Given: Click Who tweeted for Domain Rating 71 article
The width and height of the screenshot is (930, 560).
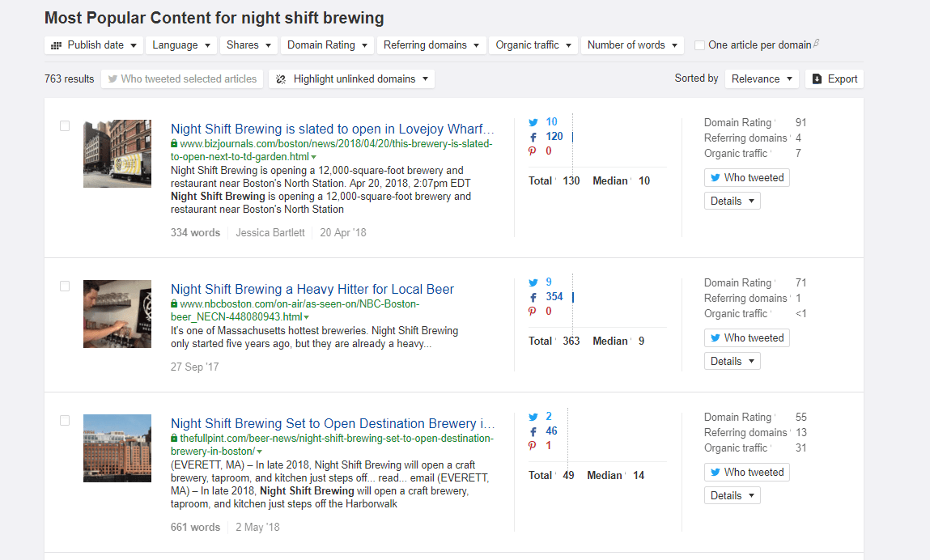Looking at the screenshot, I should click(x=747, y=338).
